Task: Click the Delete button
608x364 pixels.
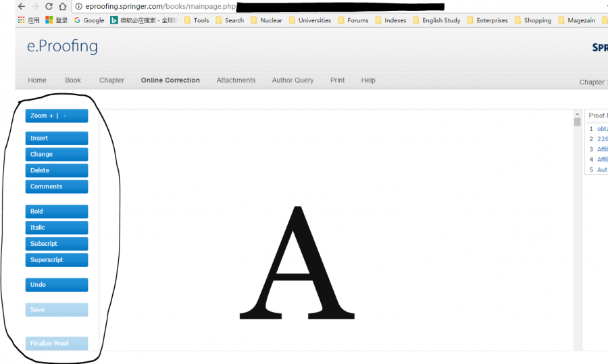Action: tap(57, 171)
